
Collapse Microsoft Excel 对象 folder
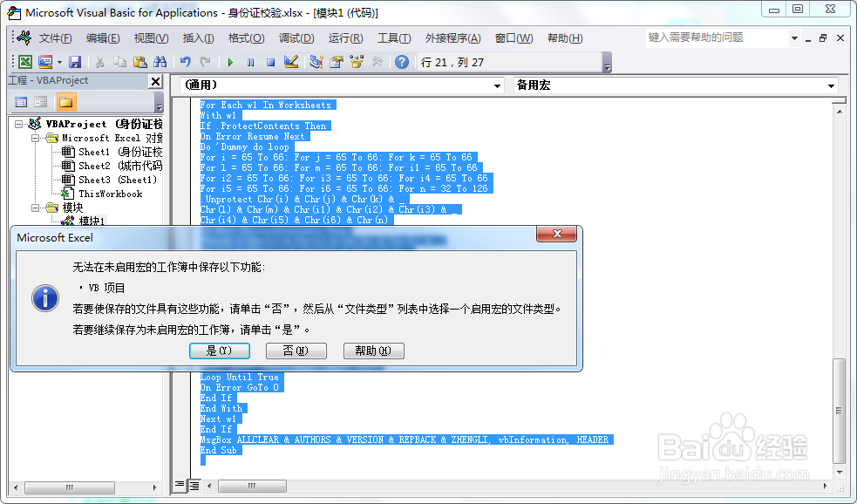(35, 139)
